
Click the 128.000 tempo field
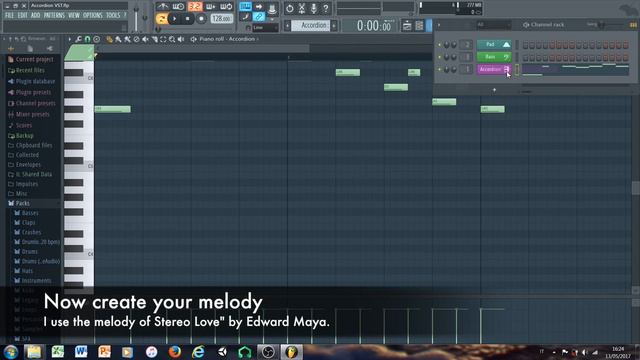coord(222,19)
